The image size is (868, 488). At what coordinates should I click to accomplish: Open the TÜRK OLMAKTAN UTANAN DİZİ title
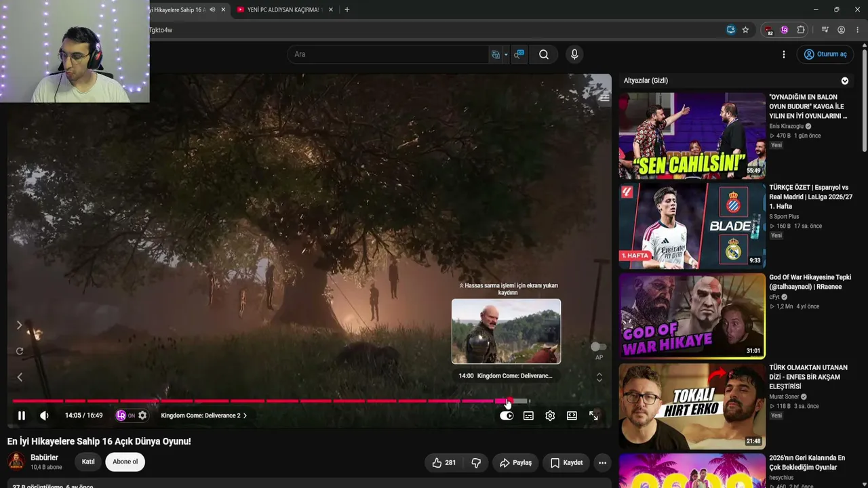click(808, 377)
